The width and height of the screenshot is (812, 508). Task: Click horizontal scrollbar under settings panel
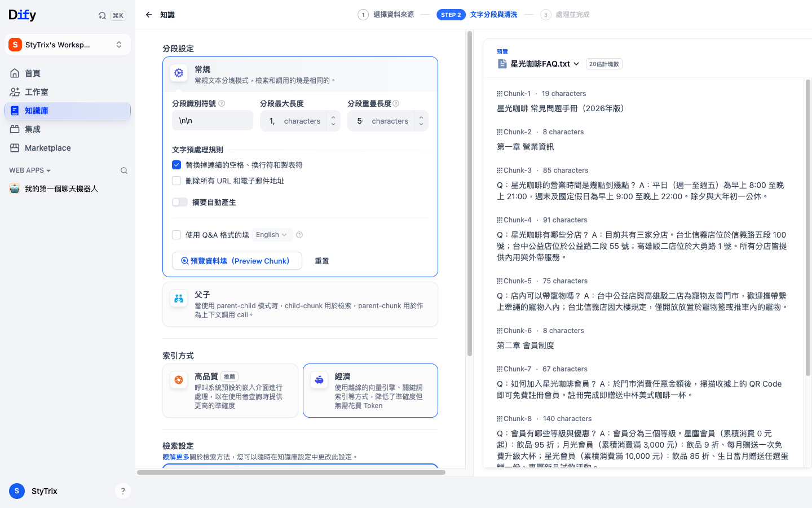click(291, 472)
